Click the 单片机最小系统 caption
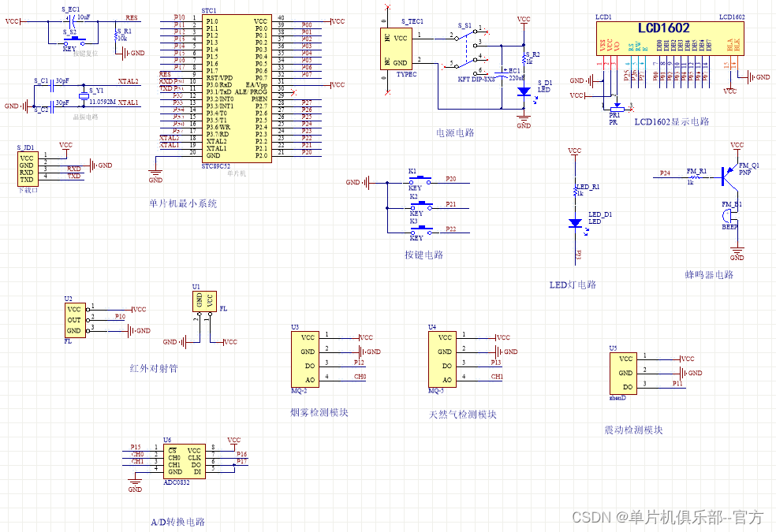The width and height of the screenshot is (776, 532). [183, 203]
